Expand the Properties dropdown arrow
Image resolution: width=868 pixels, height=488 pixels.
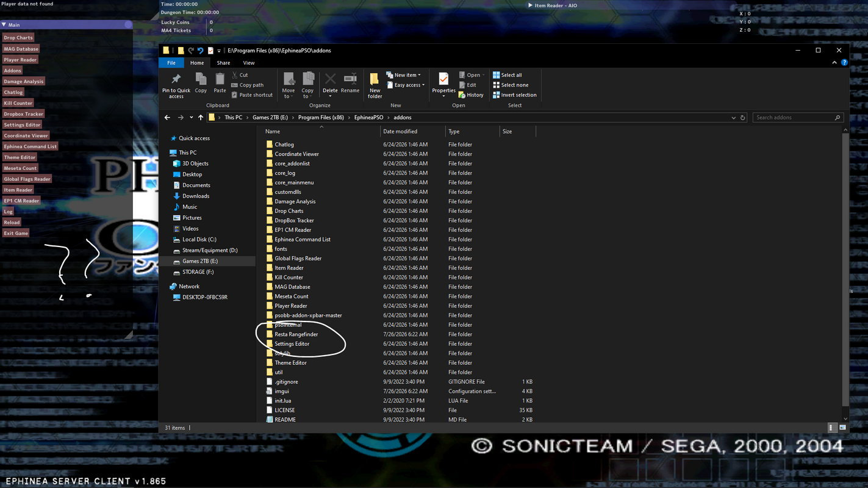coord(443,96)
